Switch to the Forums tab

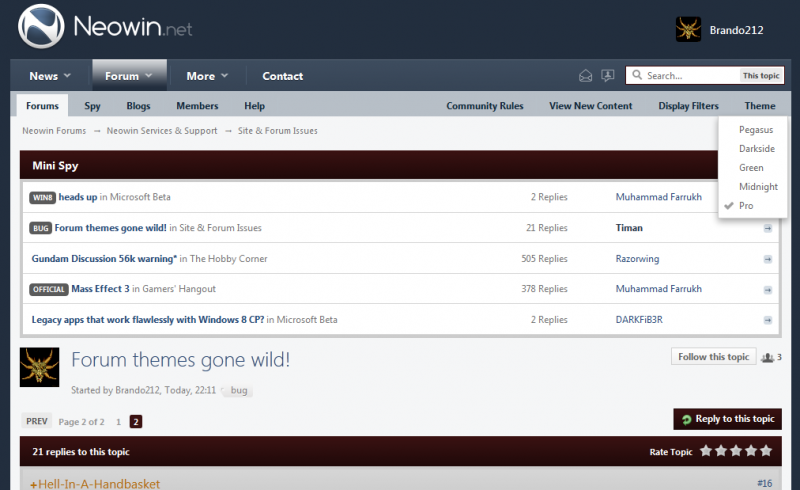tap(42, 106)
